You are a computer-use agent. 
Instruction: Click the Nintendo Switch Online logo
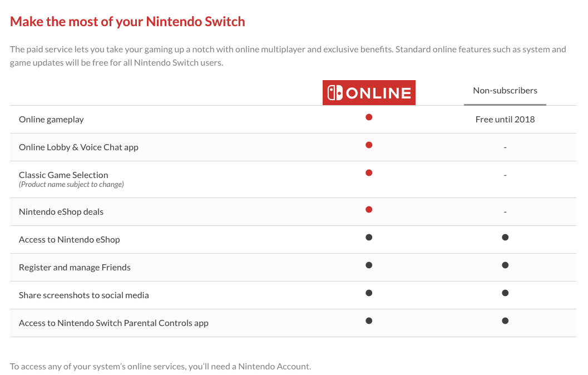pyautogui.click(x=369, y=92)
